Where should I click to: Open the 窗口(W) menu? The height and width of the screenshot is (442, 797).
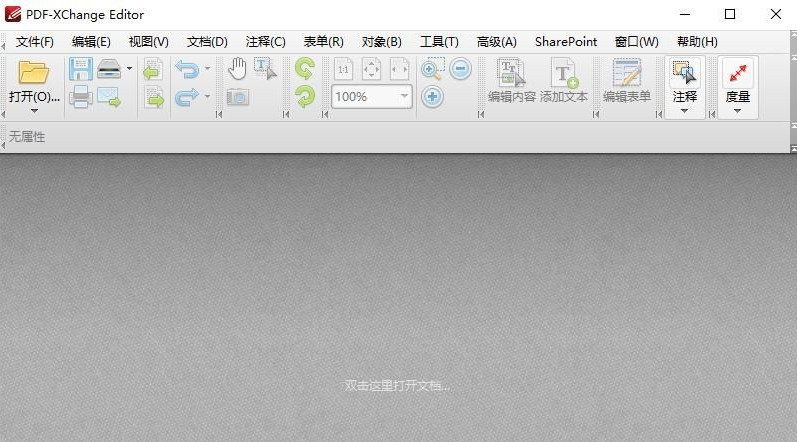[x=636, y=42]
